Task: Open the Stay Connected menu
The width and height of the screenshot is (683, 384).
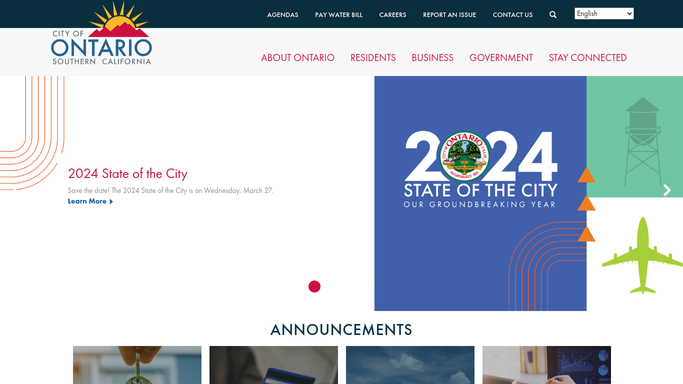Action: click(588, 57)
